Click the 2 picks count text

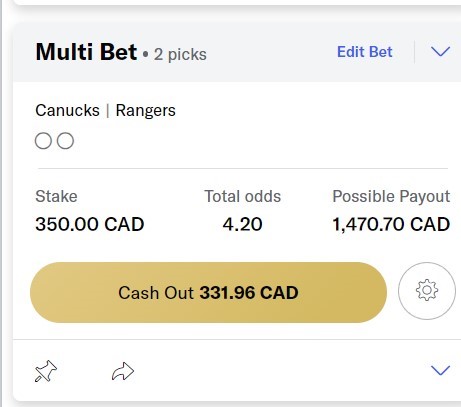pyautogui.click(x=180, y=54)
